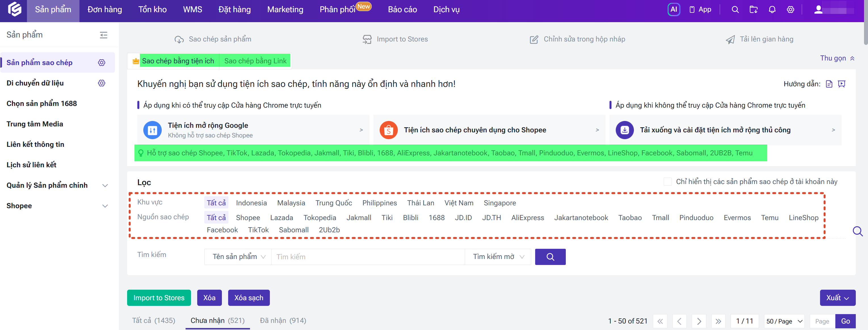Open the AI assistant icon

click(674, 9)
